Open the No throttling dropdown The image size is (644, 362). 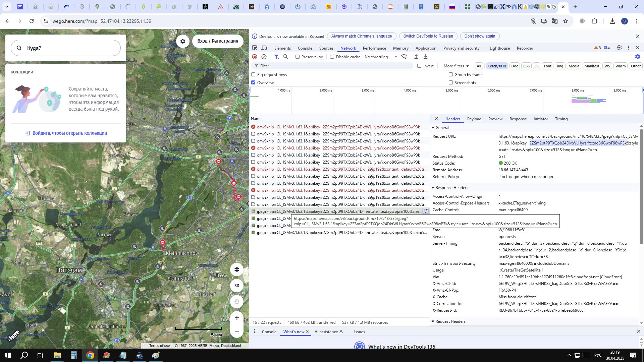(x=380, y=57)
